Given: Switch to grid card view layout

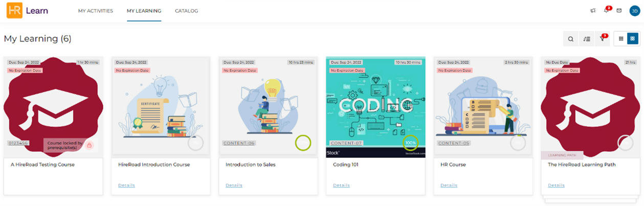Looking at the screenshot, I should (x=633, y=38).
